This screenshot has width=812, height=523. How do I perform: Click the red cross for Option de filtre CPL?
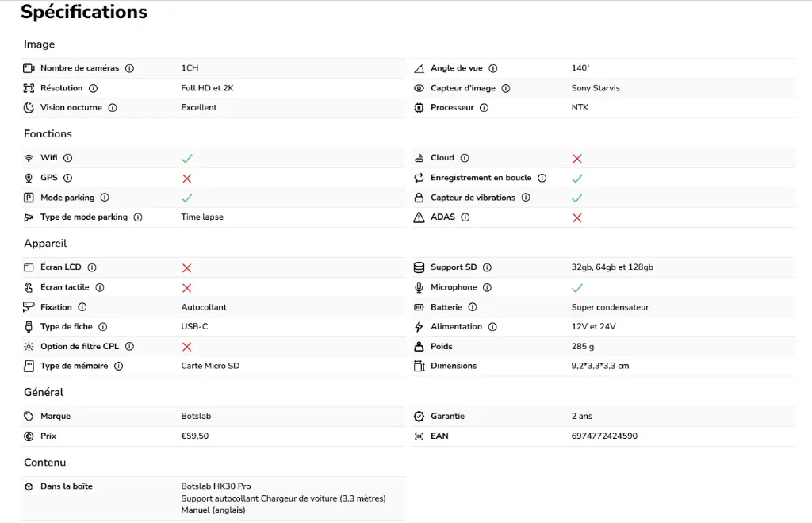click(x=187, y=347)
